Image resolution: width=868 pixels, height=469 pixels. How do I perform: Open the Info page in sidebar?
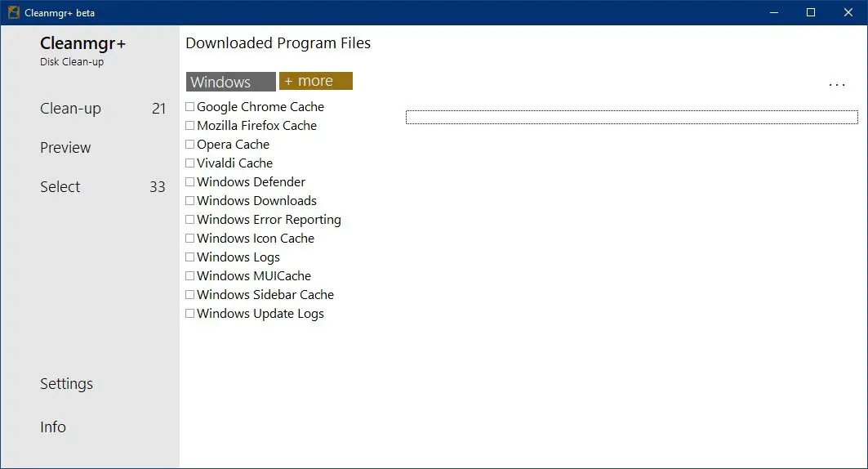coord(52,427)
